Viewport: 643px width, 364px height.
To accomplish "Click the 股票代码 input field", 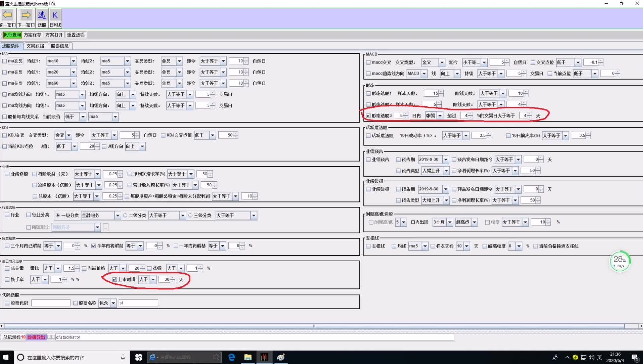I will coord(51,303).
